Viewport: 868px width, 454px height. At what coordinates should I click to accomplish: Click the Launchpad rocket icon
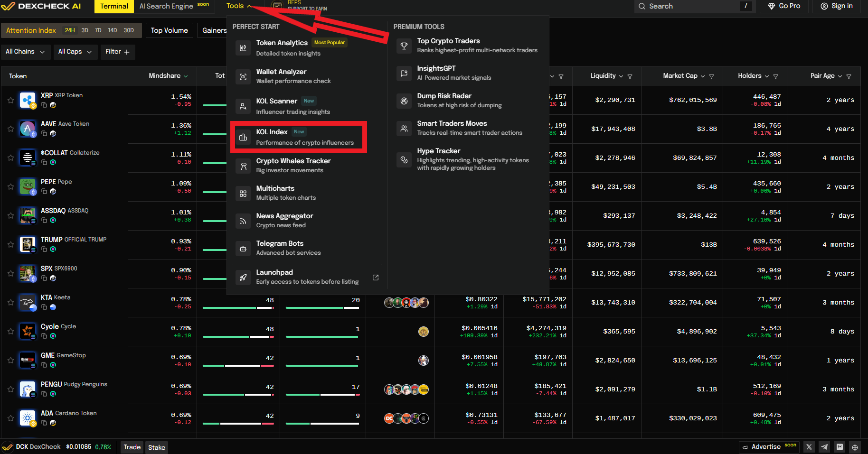pyautogui.click(x=243, y=278)
